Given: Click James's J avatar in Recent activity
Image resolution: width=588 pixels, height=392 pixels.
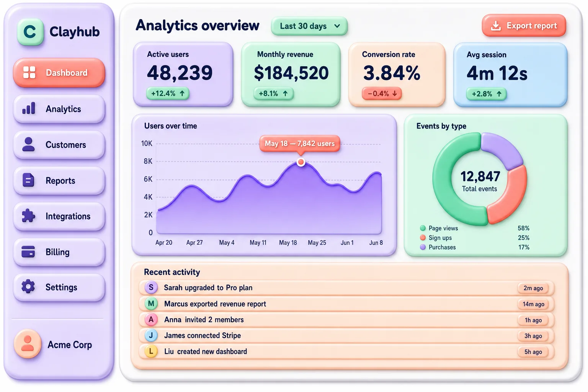Looking at the screenshot, I should pos(151,336).
